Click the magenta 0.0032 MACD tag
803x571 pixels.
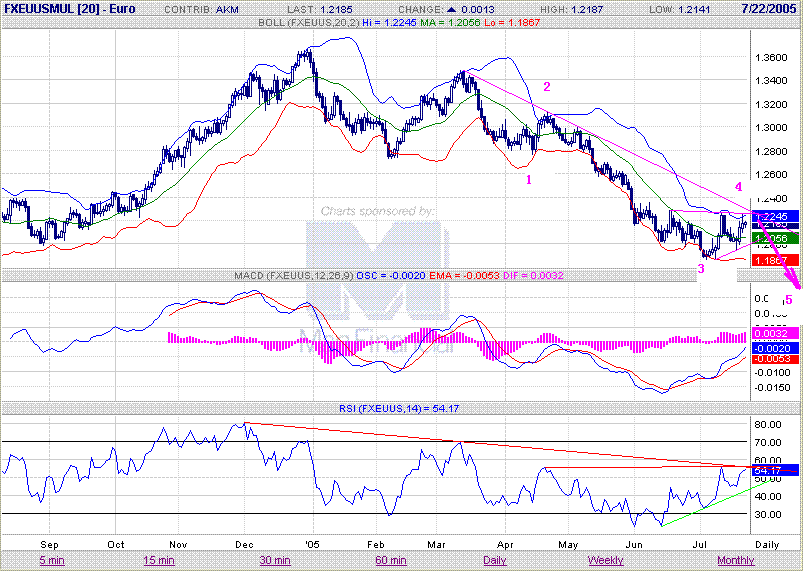[775, 333]
